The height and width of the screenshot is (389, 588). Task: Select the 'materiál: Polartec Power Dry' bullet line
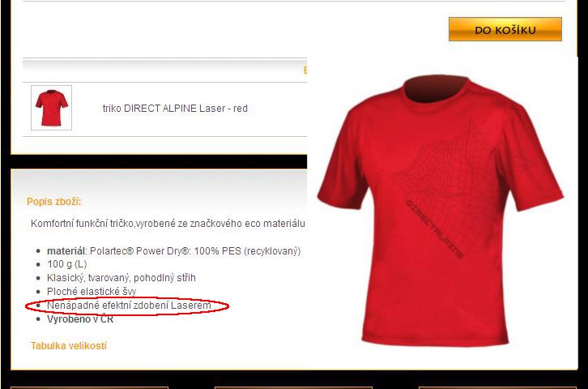point(173,251)
